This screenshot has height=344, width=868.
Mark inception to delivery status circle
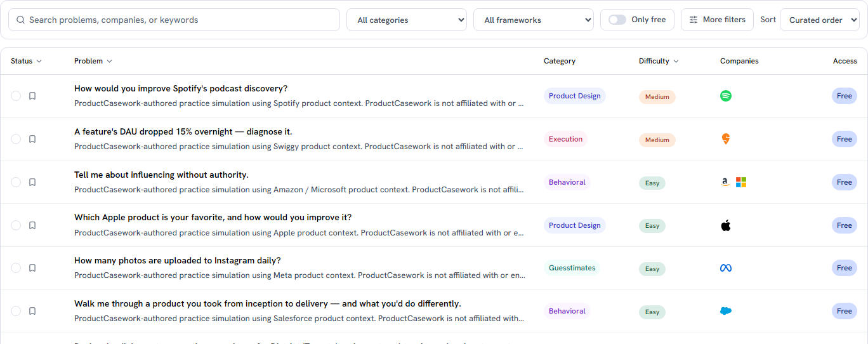point(16,311)
